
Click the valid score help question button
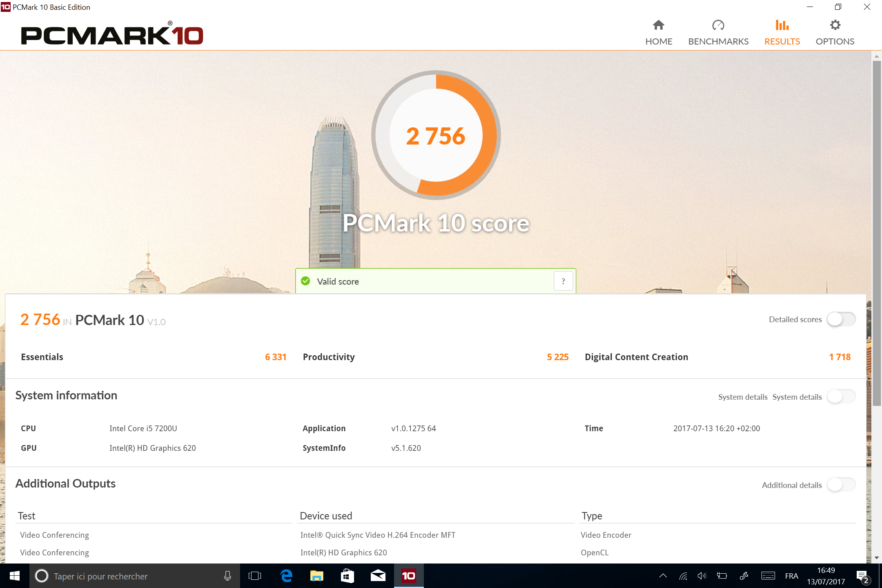click(x=563, y=281)
